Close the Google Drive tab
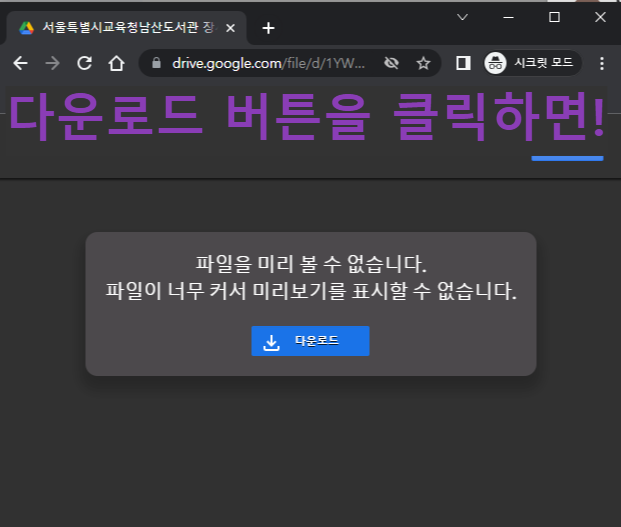Image resolution: width=621 pixels, height=527 pixels. tap(230, 28)
